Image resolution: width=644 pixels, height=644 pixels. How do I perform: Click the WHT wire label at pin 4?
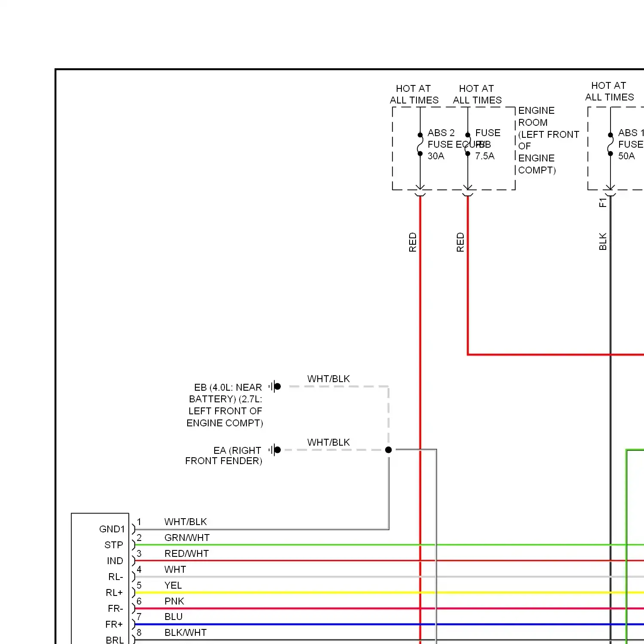point(175,569)
